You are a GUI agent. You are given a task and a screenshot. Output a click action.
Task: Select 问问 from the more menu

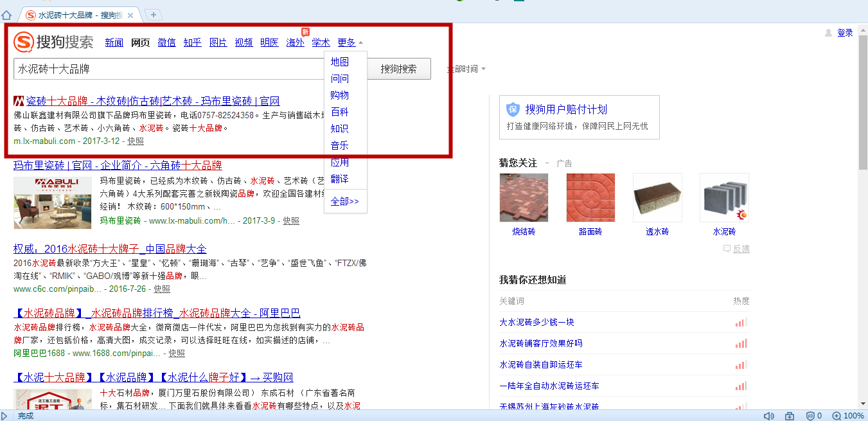tap(339, 78)
